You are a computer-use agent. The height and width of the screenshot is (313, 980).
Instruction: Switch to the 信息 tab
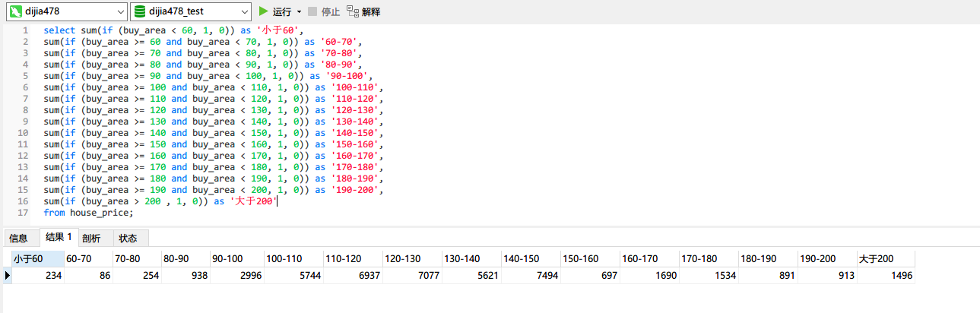[19, 238]
